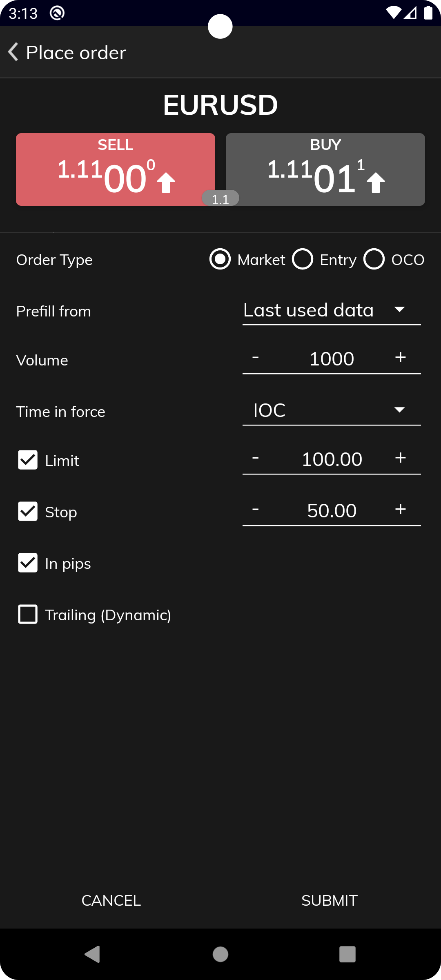Tap the red SELL price button
The image size is (441, 980).
(116, 169)
